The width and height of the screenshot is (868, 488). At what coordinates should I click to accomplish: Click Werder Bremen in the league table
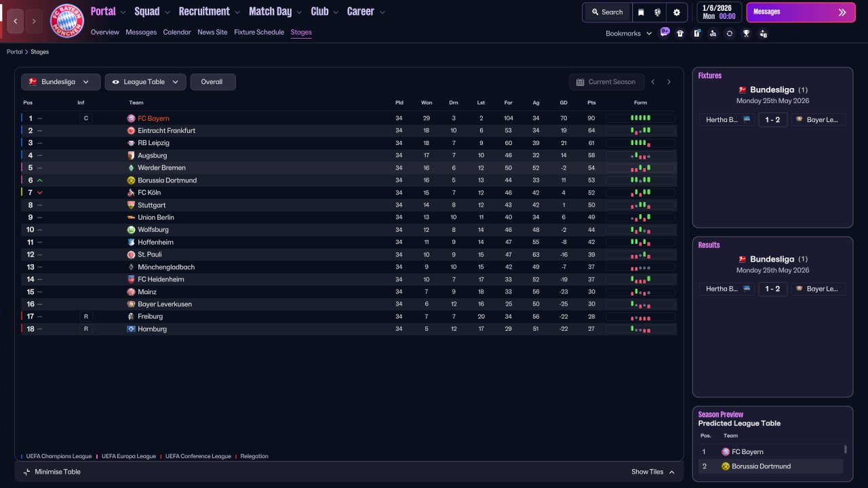(x=161, y=168)
